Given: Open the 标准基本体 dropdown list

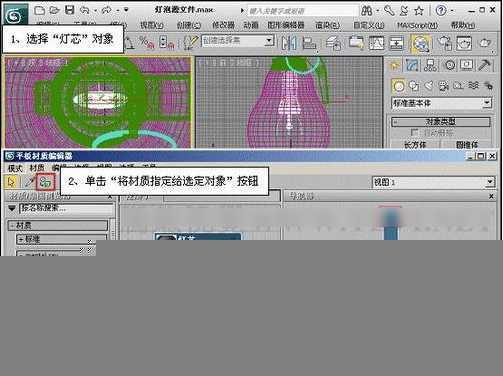Looking at the screenshot, I should (441, 103).
